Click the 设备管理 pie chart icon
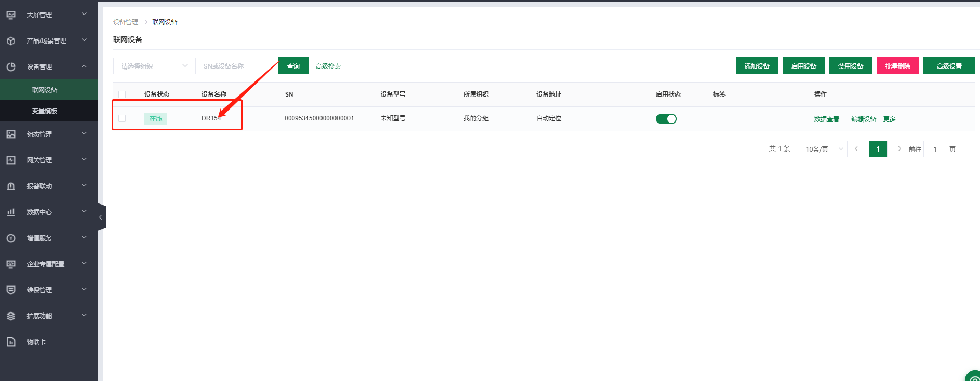The image size is (980, 381). pyautogui.click(x=11, y=67)
